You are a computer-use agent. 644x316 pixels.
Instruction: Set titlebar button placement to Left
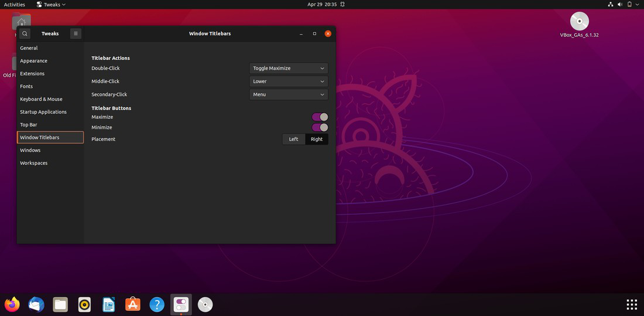coord(293,140)
